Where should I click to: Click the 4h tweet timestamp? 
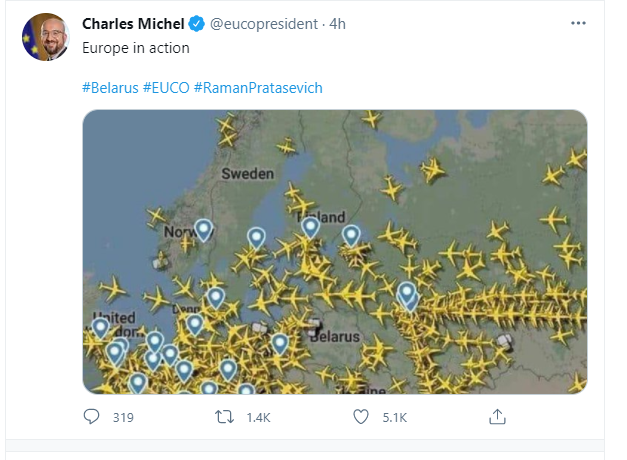337,23
